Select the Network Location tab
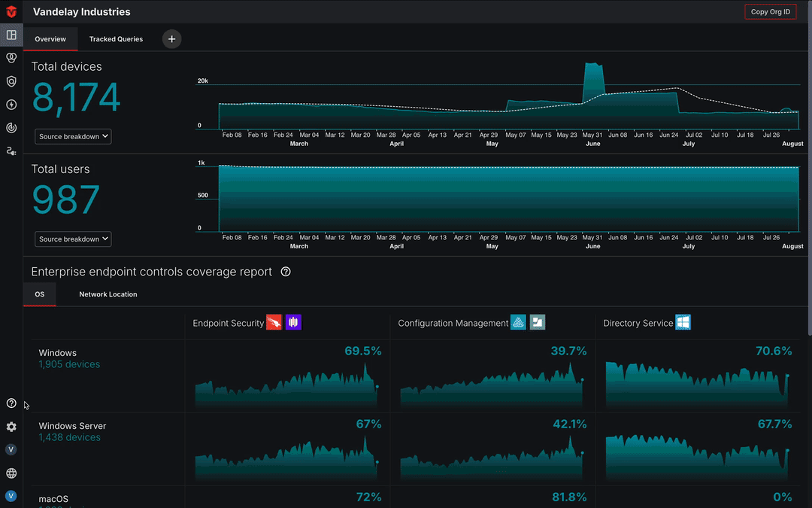This screenshot has height=508, width=812. 108,294
